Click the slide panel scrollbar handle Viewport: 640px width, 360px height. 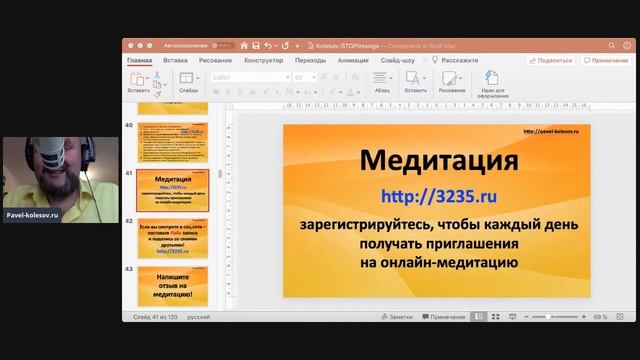[220, 174]
